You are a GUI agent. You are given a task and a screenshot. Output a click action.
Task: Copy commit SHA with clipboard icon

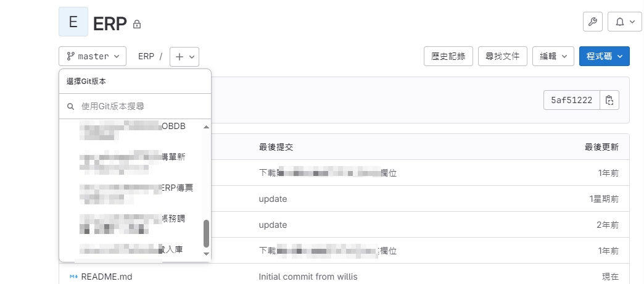click(609, 101)
